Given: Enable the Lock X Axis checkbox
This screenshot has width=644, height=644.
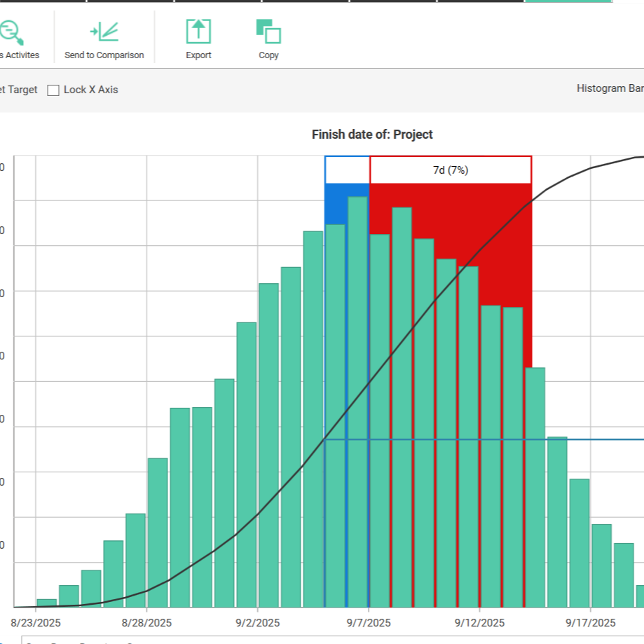Looking at the screenshot, I should (53, 90).
